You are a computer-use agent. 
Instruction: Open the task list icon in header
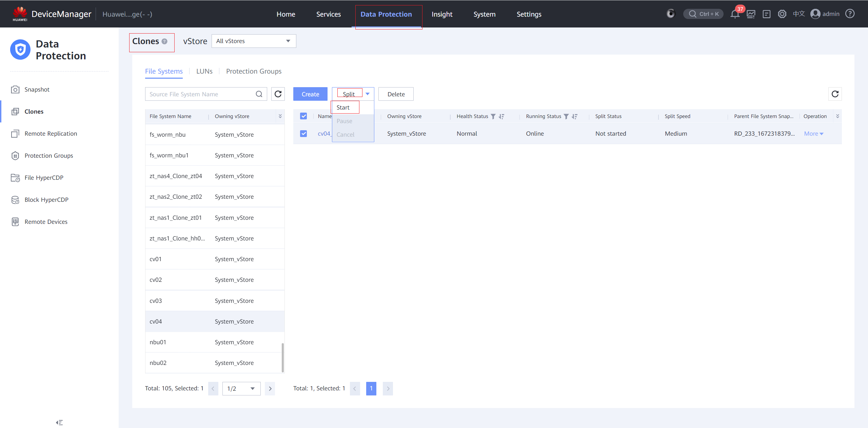pos(766,14)
